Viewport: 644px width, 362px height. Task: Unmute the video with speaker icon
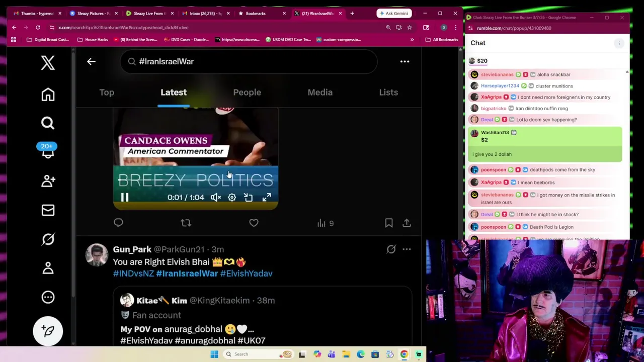[215, 198]
